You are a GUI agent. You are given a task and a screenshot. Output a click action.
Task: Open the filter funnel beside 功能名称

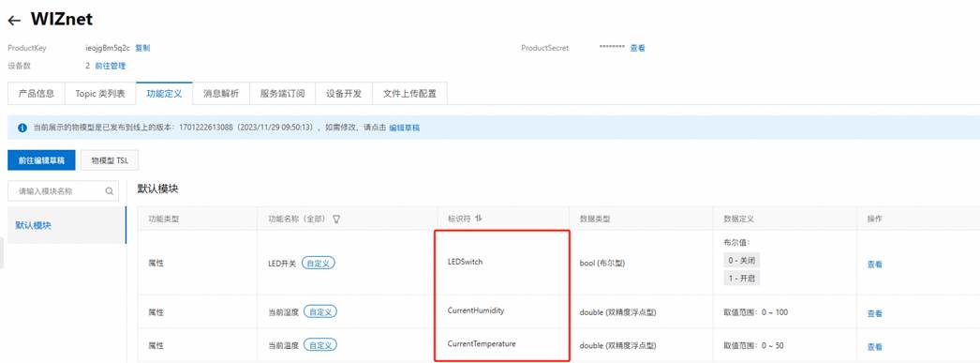click(336, 219)
